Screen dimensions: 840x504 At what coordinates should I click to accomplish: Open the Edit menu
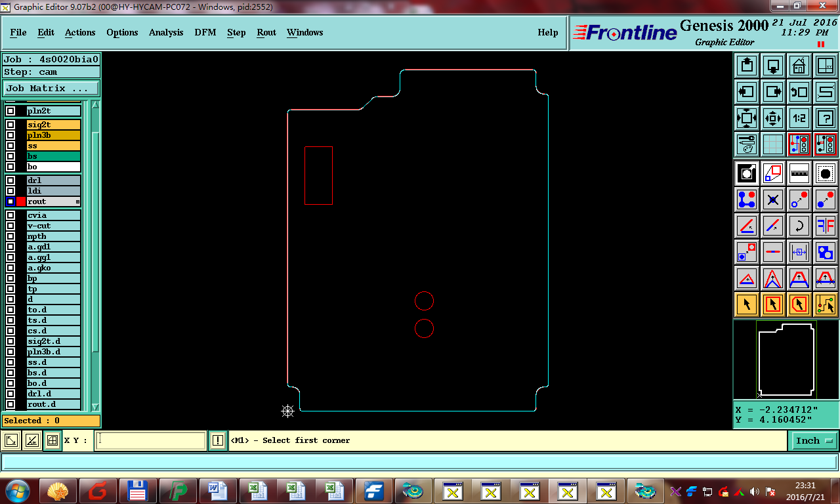click(46, 32)
